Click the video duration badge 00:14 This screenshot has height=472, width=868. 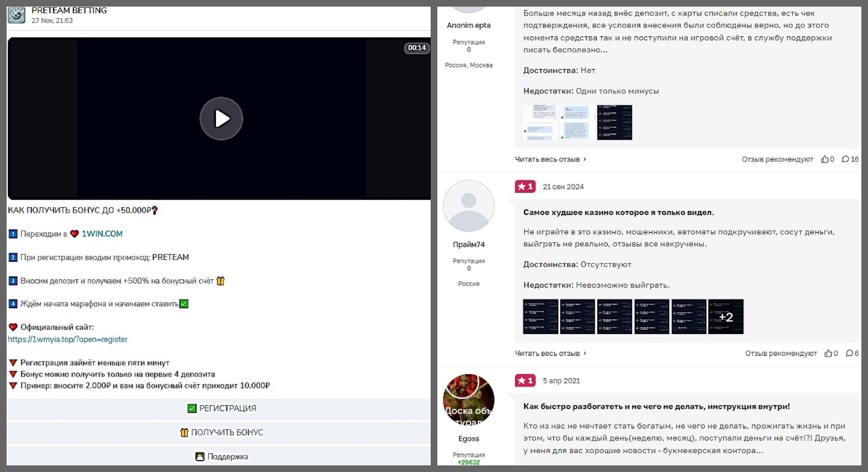click(x=417, y=48)
